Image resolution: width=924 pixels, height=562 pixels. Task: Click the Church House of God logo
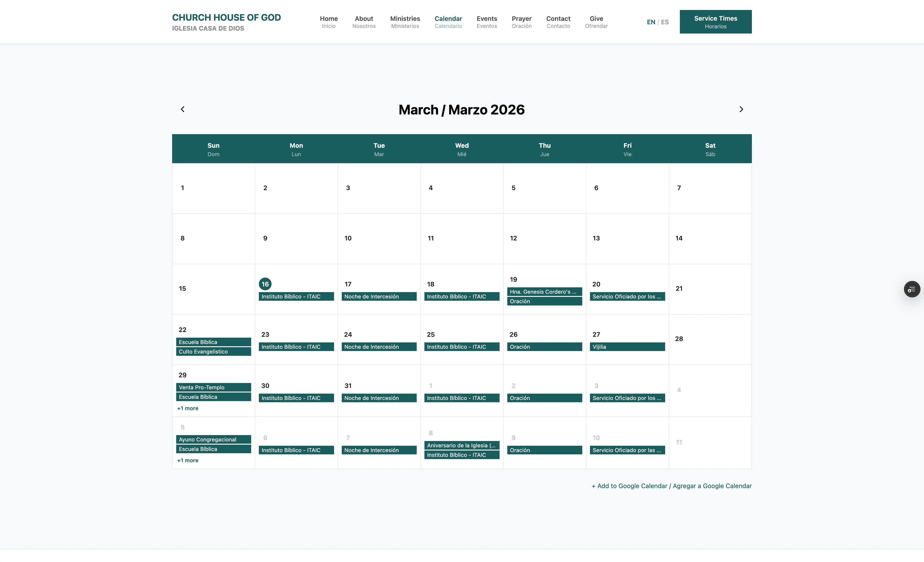pyautogui.click(x=226, y=21)
